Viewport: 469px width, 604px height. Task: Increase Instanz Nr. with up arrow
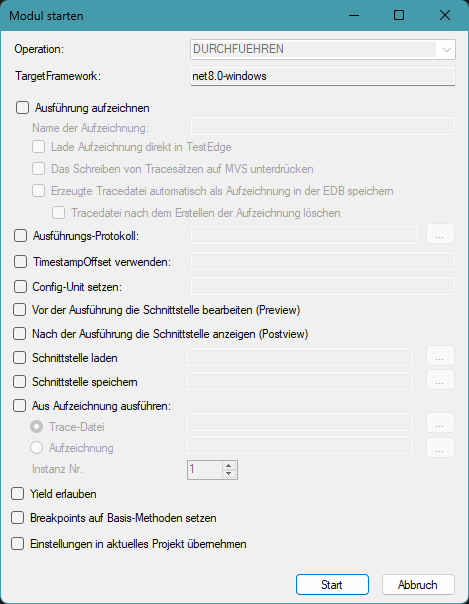point(229,466)
